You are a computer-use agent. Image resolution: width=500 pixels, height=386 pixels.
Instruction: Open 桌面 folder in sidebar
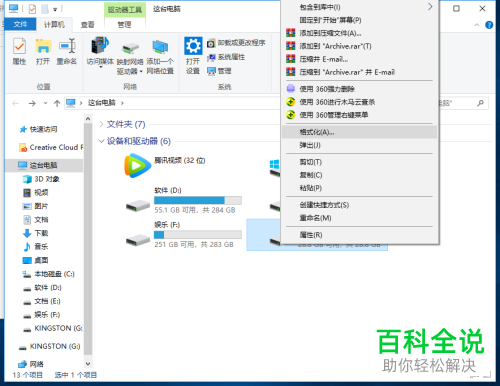tap(36, 260)
